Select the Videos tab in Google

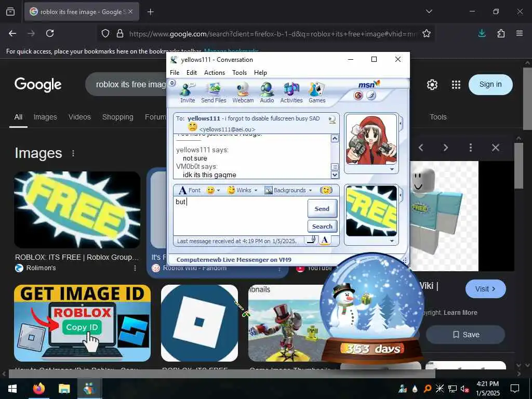point(79,117)
